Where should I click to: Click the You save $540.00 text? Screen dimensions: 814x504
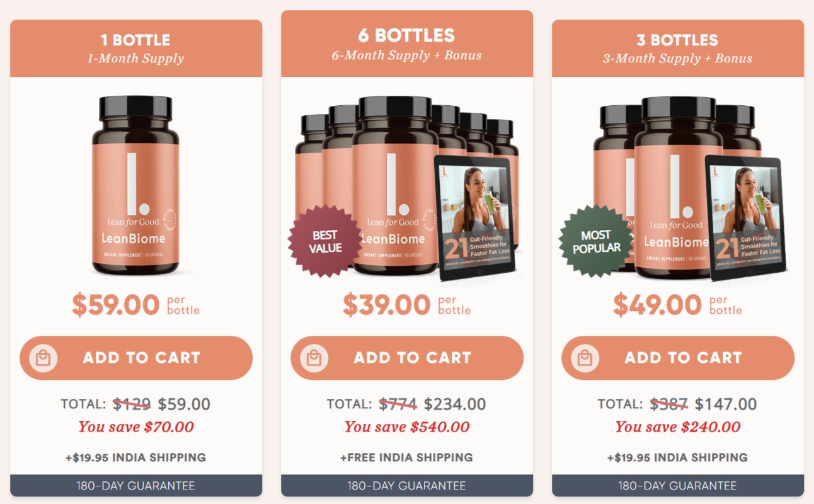coord(407,427)
